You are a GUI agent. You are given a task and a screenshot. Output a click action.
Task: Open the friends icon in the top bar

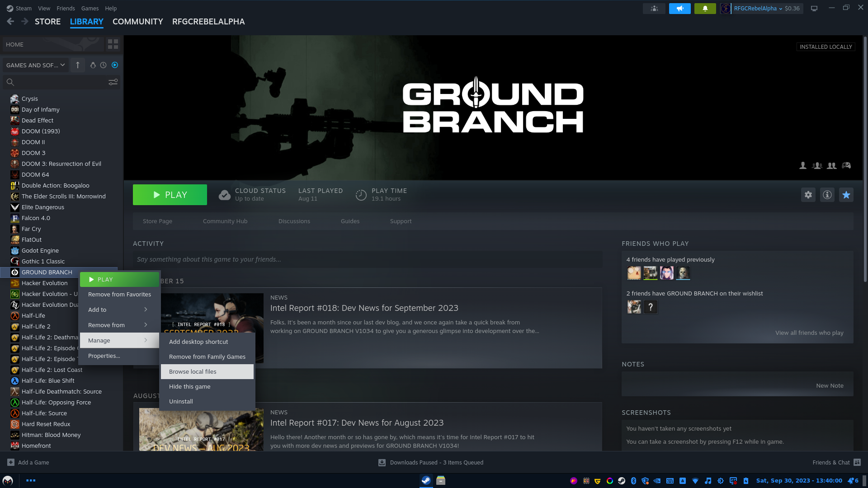tap(654, 8)
